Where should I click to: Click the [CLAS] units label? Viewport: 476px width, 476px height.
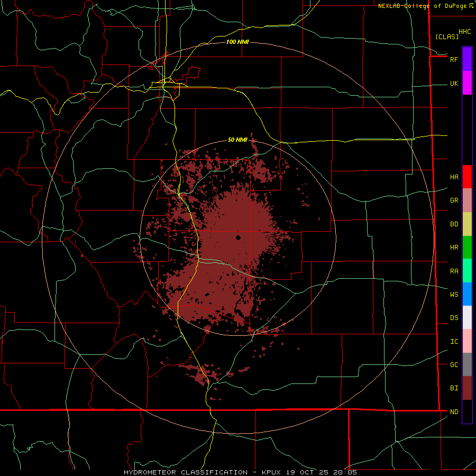447,36
